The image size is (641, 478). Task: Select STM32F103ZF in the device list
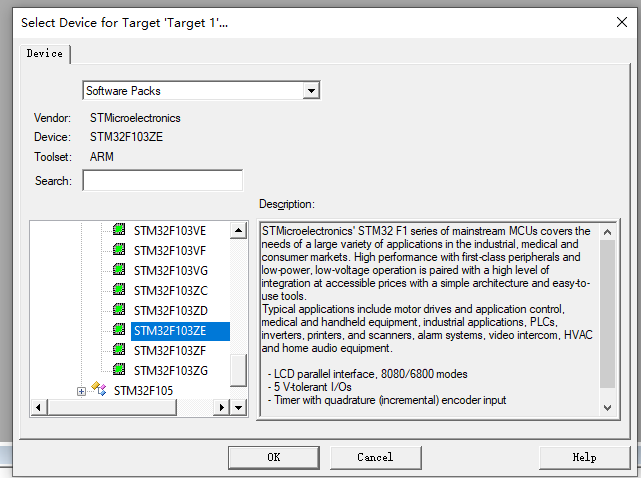(170, 351)
